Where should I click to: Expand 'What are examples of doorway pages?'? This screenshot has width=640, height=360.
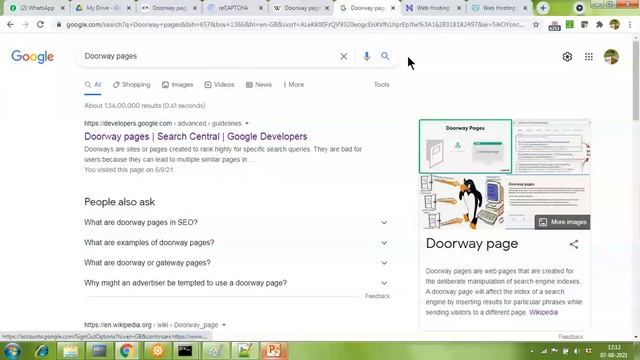point(237,242)
